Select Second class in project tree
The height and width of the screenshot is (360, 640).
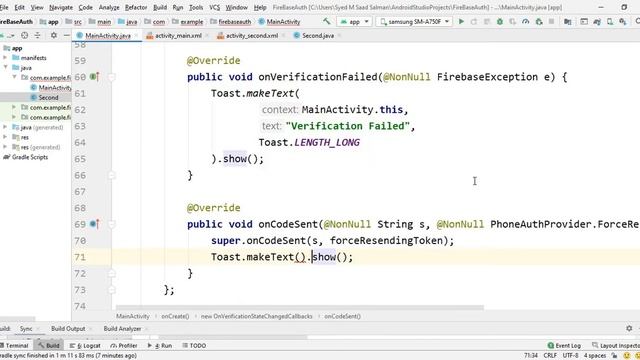[44, 97]
